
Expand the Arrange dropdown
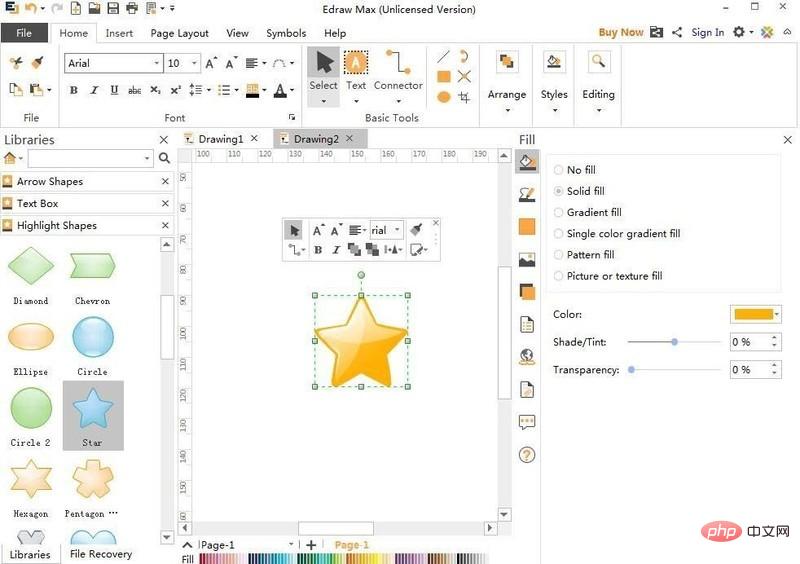(x=507, y=110)
